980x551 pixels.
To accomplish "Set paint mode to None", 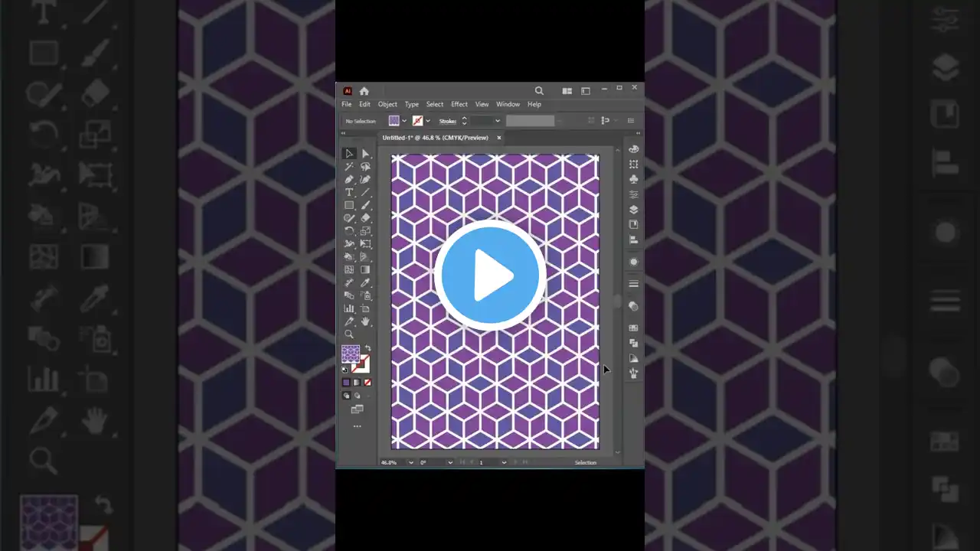I will pyautogui.click(x=367, y=383).
